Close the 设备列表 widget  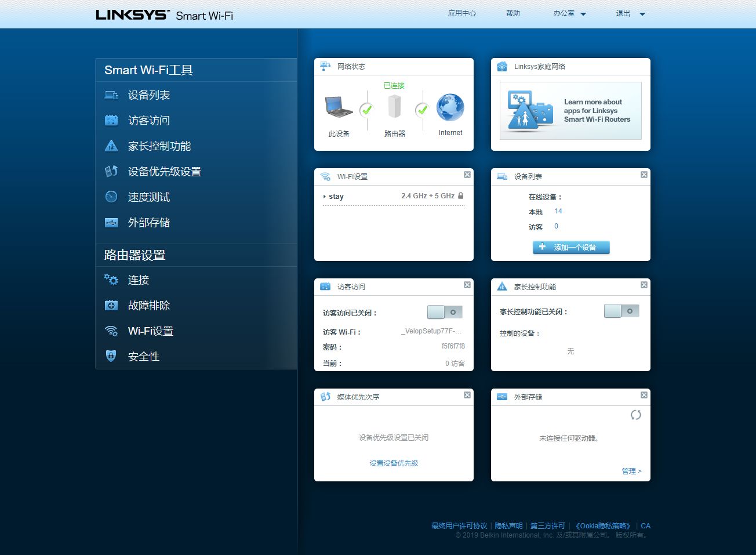click(644, 175)
